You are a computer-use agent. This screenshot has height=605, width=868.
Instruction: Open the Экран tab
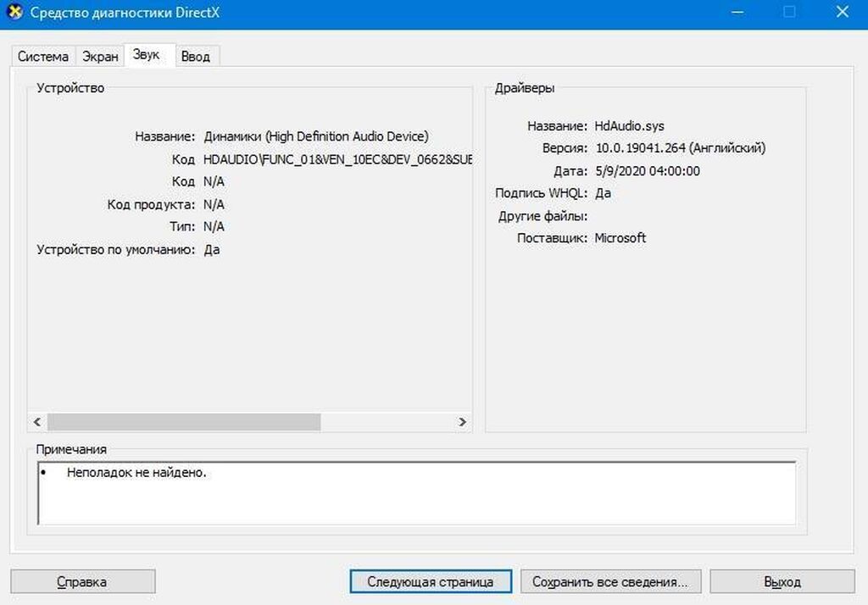click(x=100, y=57)
